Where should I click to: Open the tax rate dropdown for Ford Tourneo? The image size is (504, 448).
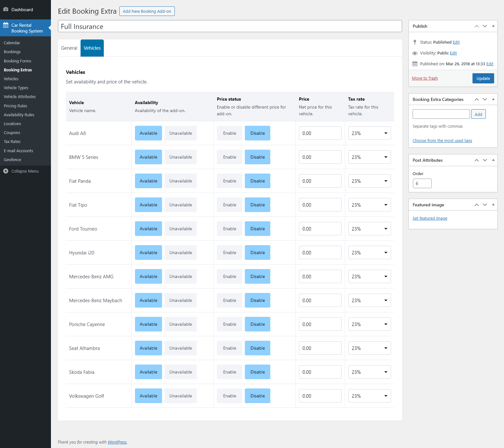[369, 229]
